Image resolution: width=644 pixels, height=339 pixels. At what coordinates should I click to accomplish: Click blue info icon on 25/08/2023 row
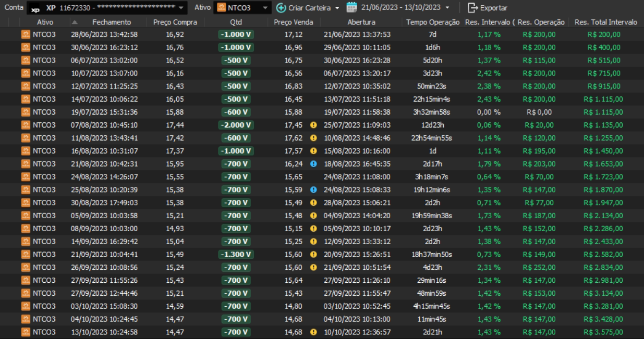click(313, 190)
